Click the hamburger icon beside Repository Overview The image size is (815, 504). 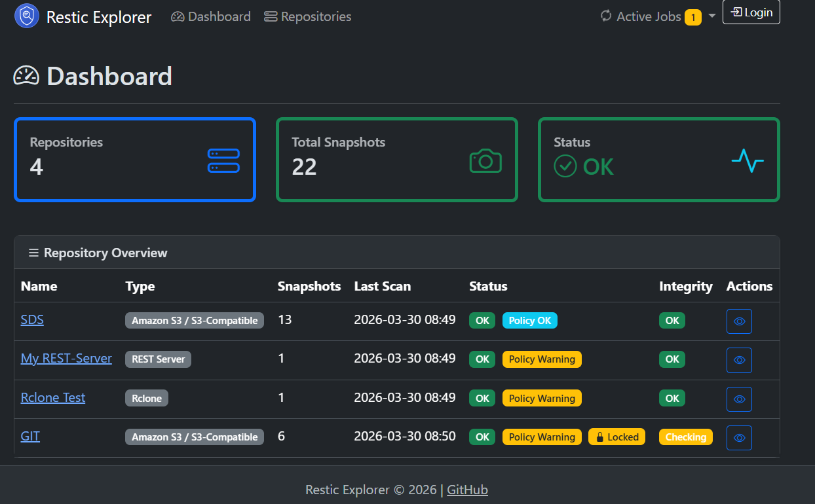tap(33, 252)
